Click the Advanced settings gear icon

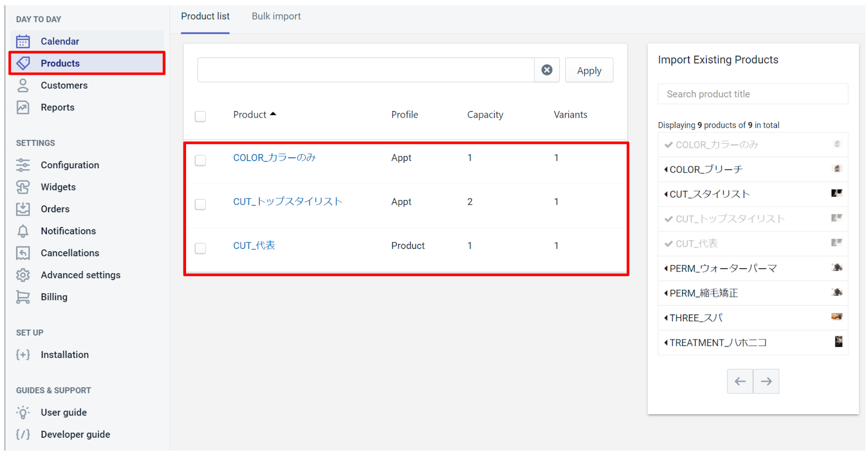(23, 275)
